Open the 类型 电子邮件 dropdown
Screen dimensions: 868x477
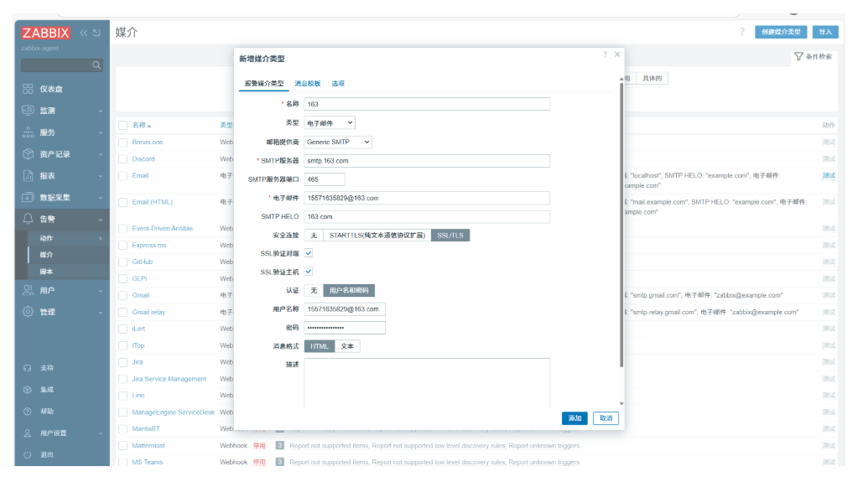pos(330,123)
